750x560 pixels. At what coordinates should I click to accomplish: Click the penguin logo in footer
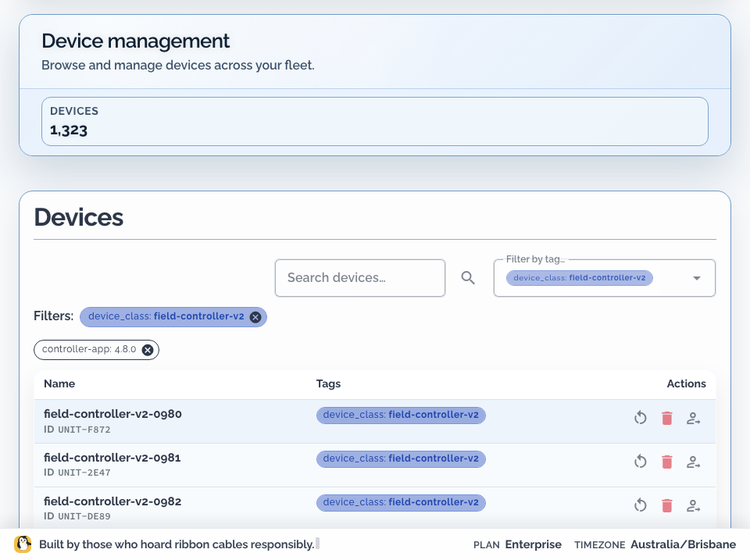pos(23,544)
